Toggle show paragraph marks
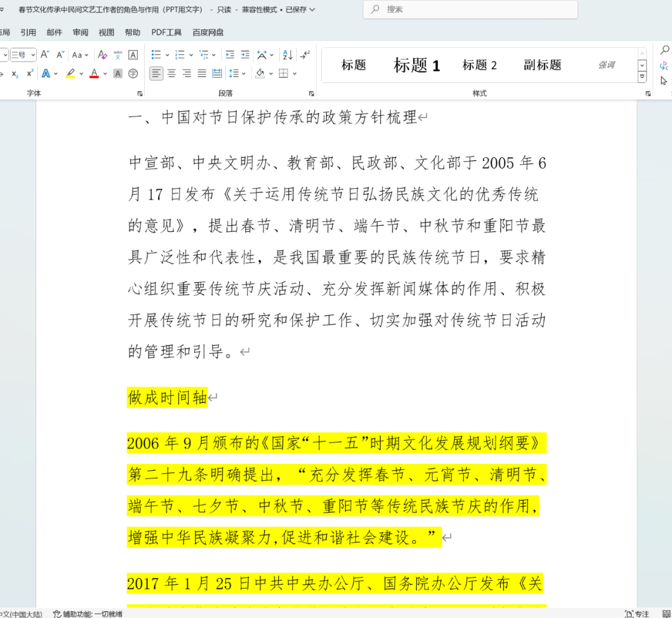672x618 pixels. coord(305,55)
